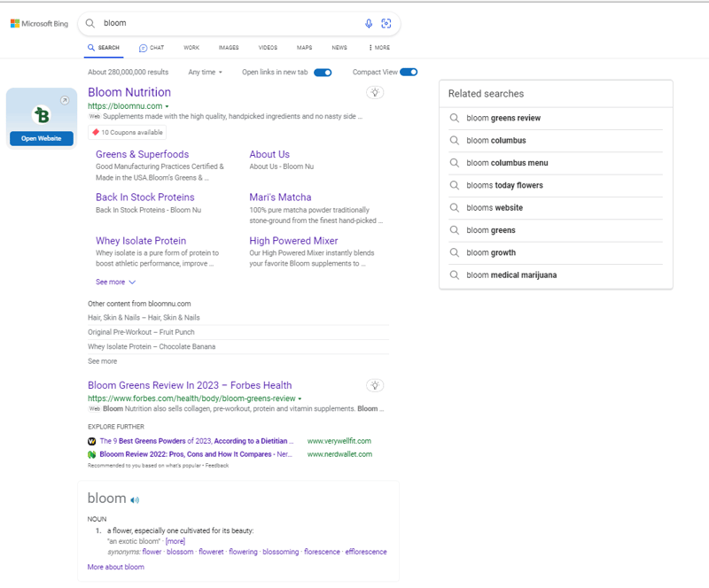Click the Feedback link under recommendations
709x588 pixels.
217,466
